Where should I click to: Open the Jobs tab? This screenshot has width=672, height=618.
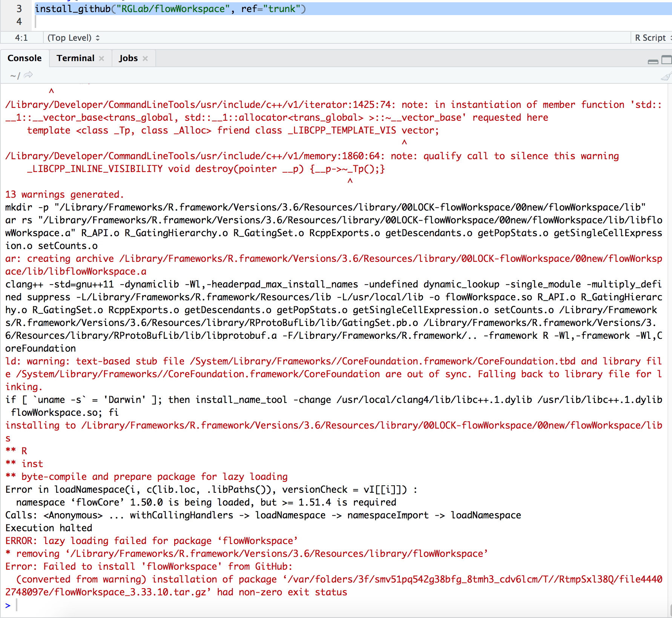[x=128, y=58]
